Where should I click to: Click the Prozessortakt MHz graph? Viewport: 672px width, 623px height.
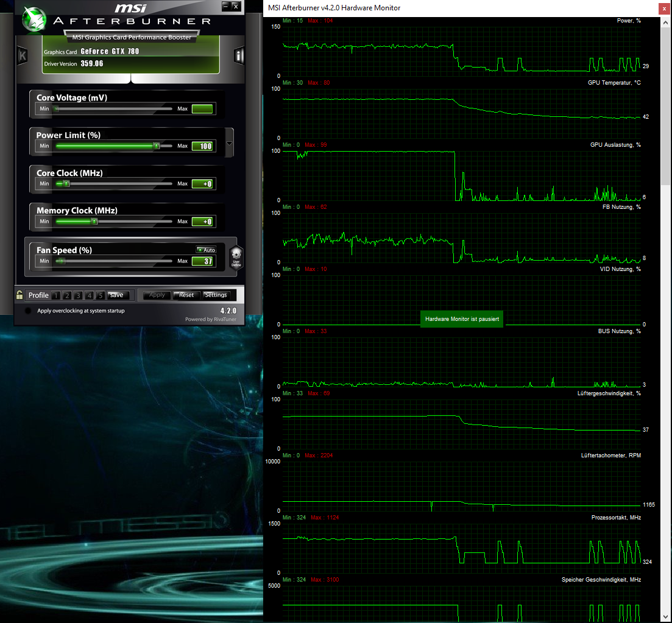click(x=462, y=549)
